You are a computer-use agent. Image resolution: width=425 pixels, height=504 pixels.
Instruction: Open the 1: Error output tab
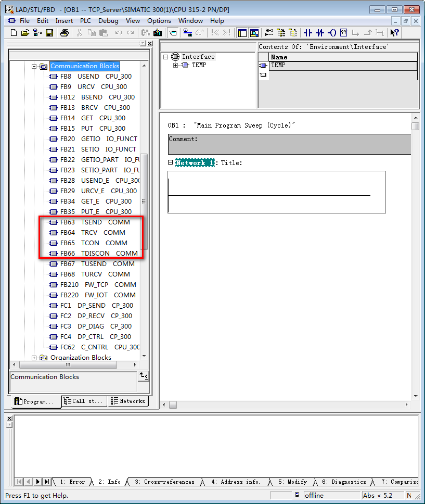click(73, 482)
